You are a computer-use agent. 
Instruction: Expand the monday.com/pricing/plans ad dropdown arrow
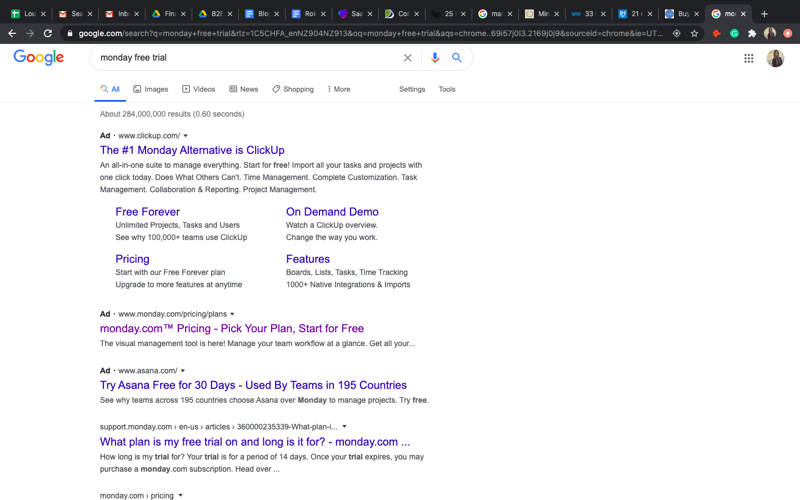pos(232,314)
